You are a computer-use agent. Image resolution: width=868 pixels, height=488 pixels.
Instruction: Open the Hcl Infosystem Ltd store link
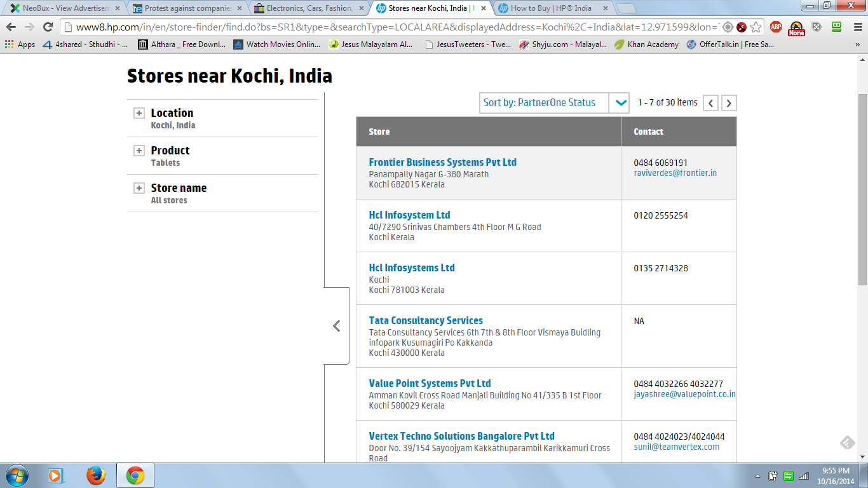(x=409, y=215)
